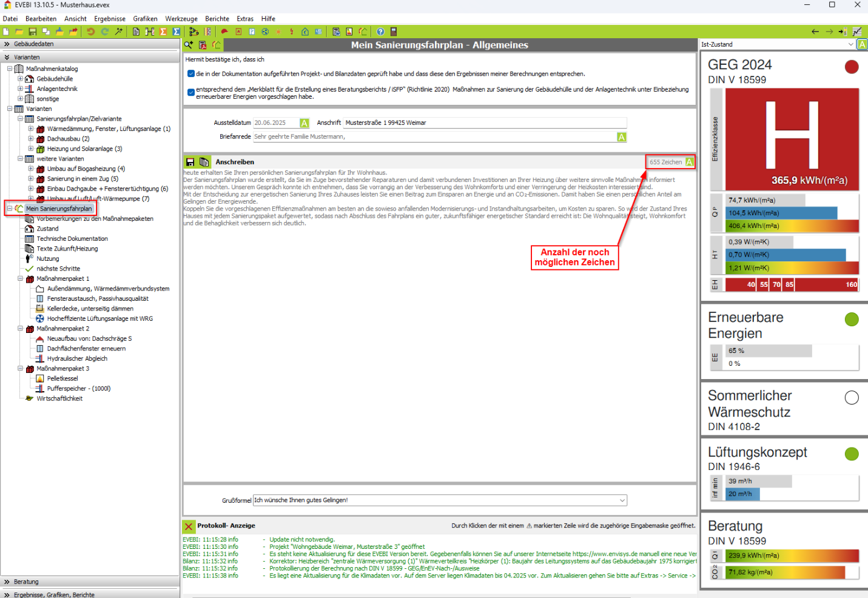Click the magnifier zoom icon beside PDF icon
This screenshot has height=598, width=868.
pos(189,45)
